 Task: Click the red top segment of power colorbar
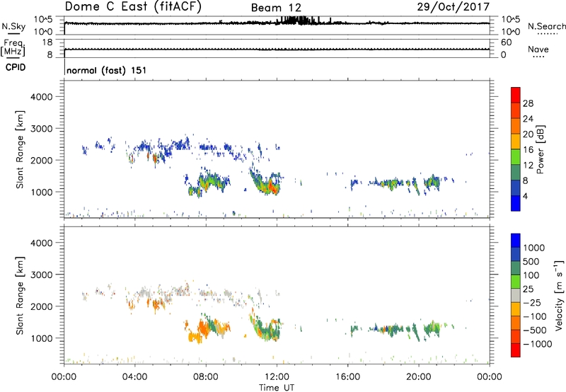point(516,95)
